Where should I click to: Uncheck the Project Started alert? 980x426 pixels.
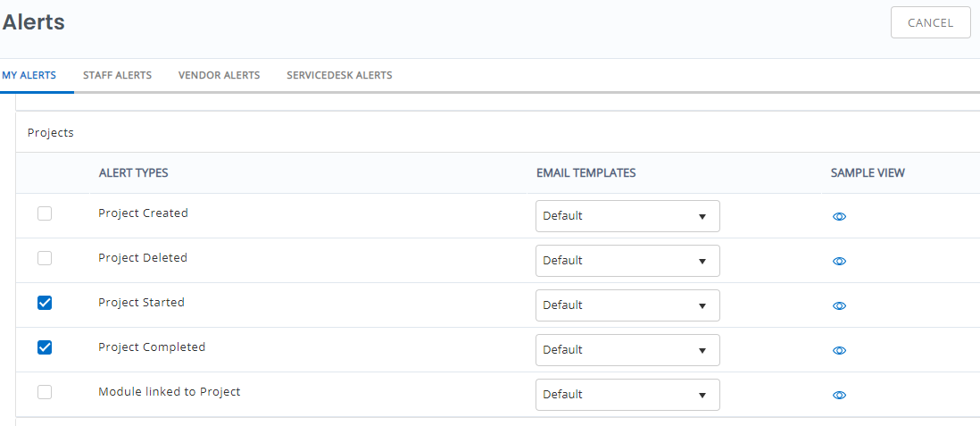click(x=45, y=303)
